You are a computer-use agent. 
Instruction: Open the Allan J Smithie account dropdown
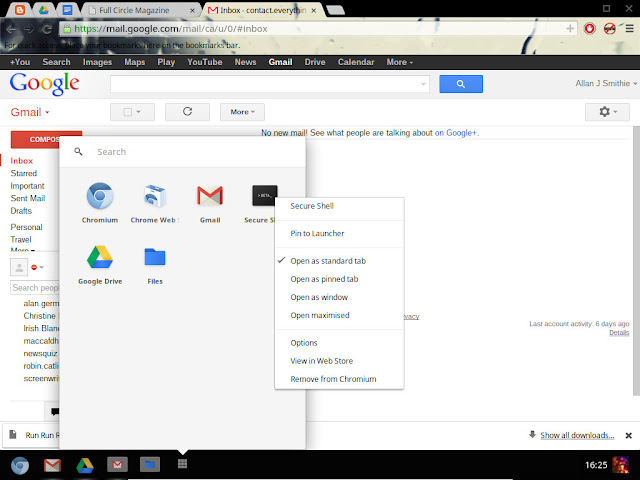[606, 83]
